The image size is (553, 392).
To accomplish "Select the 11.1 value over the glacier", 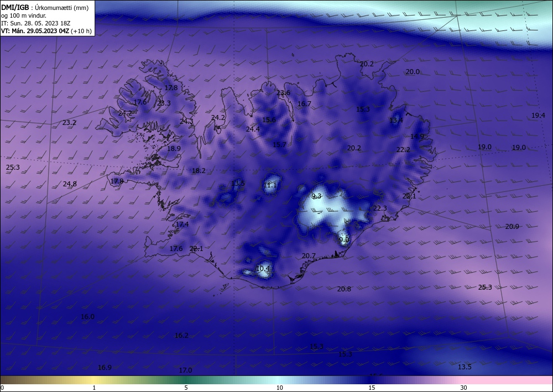I will pyautogui.click(x=270, y=185).
